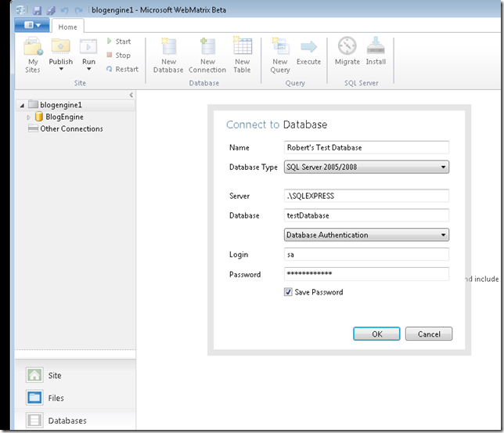Open the Run dropdown arrow

click(88, 69)
